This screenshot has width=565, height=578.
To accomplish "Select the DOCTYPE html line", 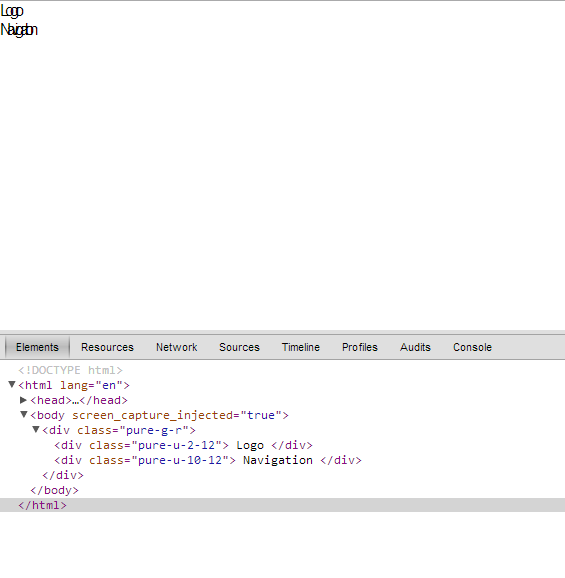I will [x=70, y=370].
